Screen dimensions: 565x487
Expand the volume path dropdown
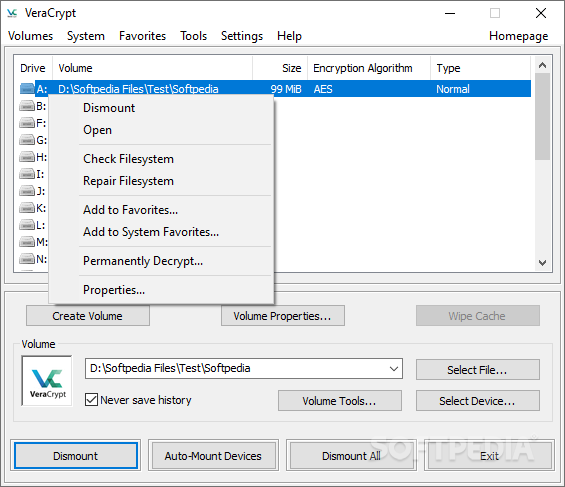[393, 368]
